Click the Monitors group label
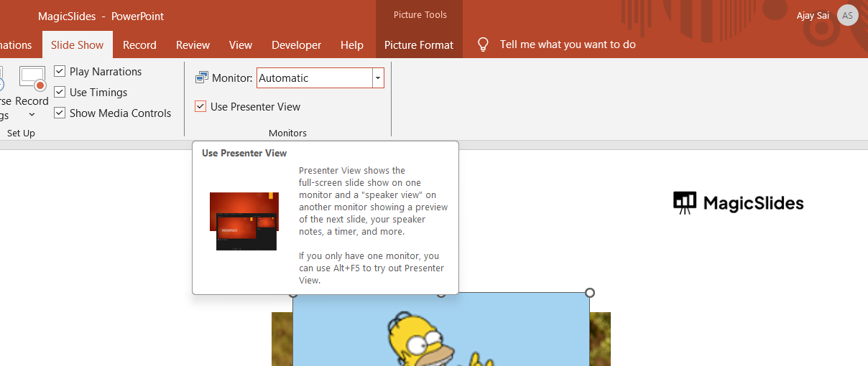868x366 pixels. point(287,133)
